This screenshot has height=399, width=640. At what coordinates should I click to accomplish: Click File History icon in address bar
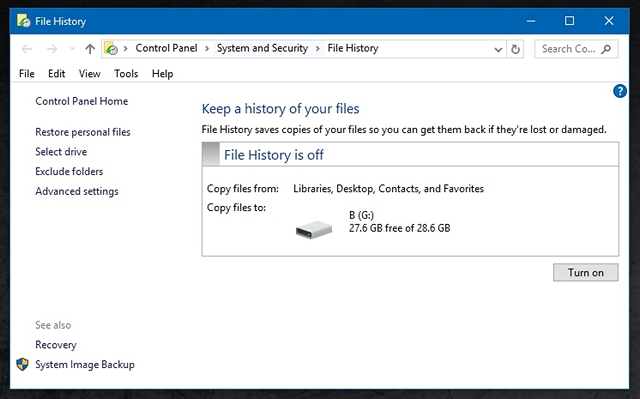111,49
